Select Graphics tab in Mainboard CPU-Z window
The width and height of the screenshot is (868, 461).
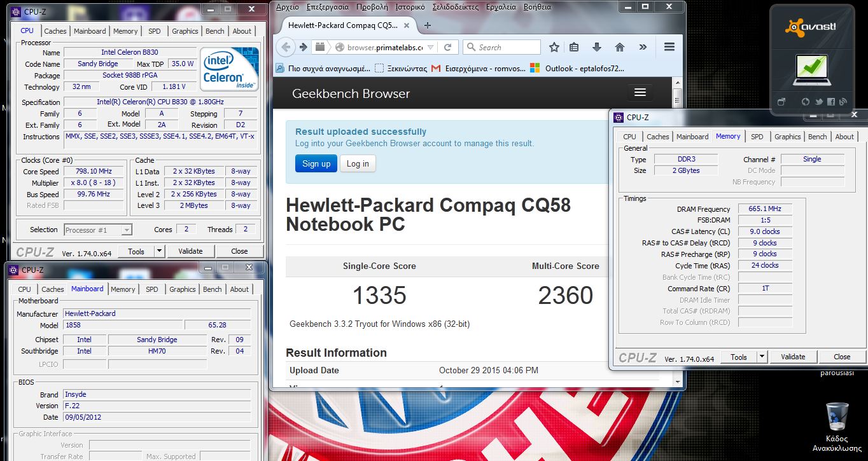tap(183, 289)
